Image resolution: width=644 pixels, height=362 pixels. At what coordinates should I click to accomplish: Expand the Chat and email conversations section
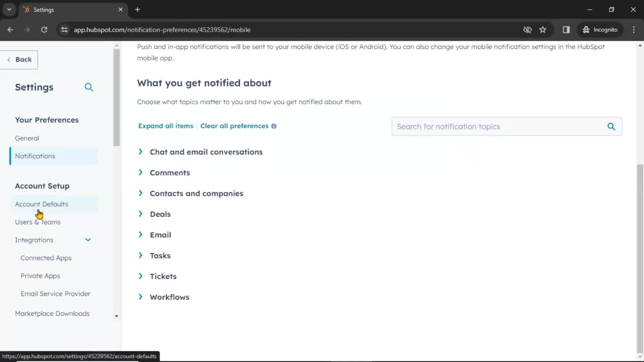tap(141, 152)
